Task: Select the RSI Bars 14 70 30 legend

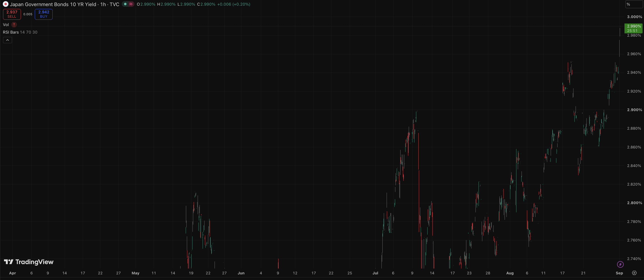Action: 20,32
